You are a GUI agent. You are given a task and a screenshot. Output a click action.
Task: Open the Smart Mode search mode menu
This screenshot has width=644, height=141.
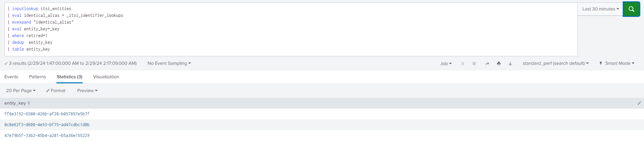617,63
